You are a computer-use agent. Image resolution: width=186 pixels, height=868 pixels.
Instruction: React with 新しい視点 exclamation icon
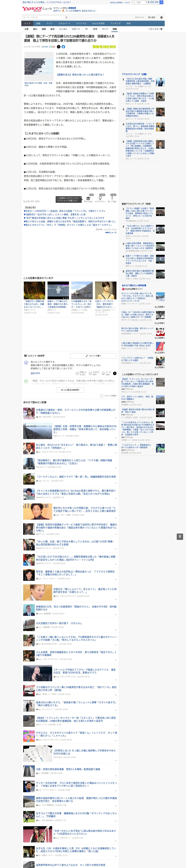112,198
